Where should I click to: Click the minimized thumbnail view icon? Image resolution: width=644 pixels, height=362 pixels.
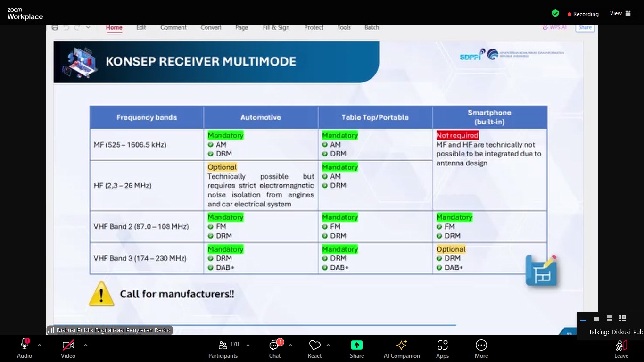pyautogui.click(x=583, y=319)
